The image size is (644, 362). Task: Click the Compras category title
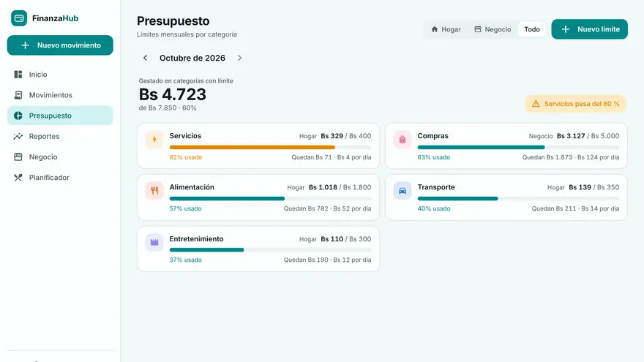[x=433, y=136]
